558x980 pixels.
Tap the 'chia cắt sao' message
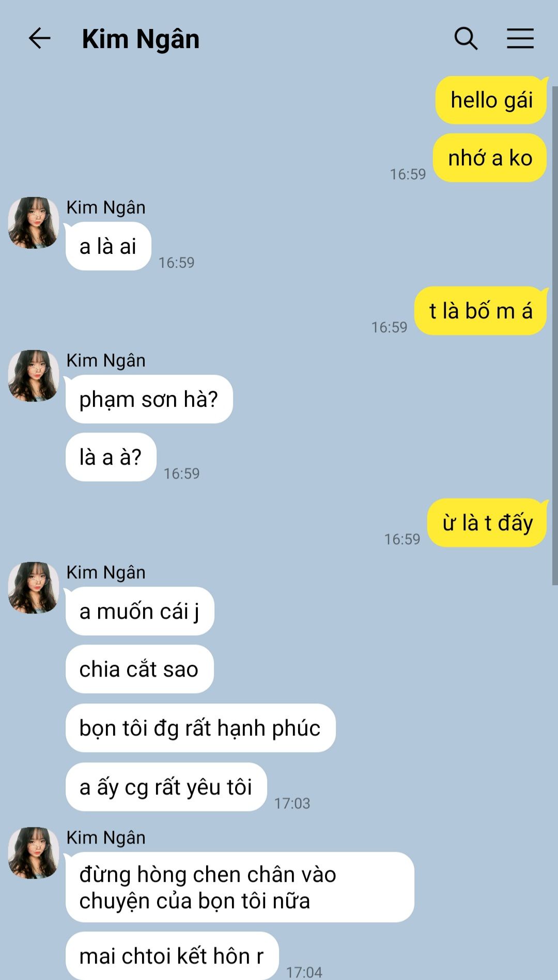click(139, 669)
